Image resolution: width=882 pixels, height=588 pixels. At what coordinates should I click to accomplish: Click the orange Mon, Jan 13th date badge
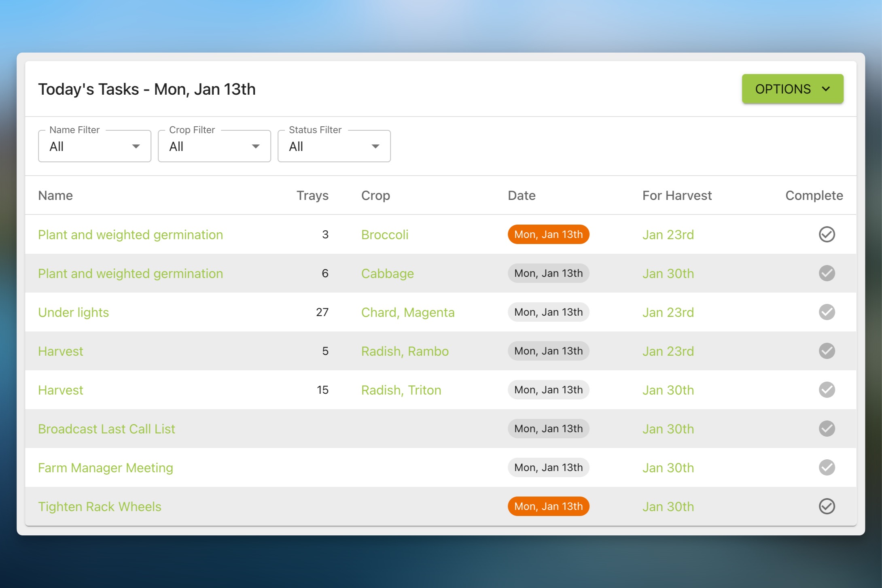pos(548,234)
